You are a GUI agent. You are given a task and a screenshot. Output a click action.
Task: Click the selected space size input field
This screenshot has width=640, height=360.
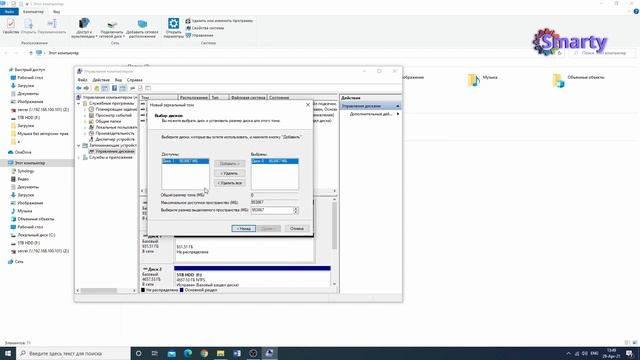point(272,210)
